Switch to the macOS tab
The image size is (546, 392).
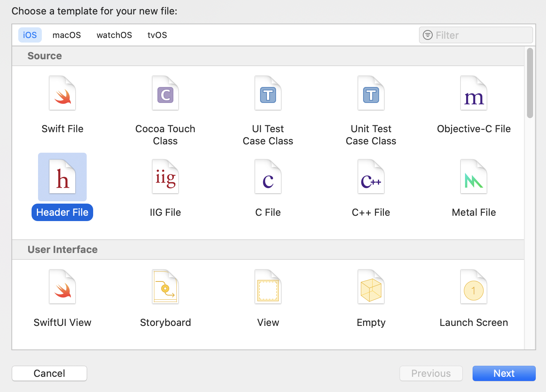point(67,35)
